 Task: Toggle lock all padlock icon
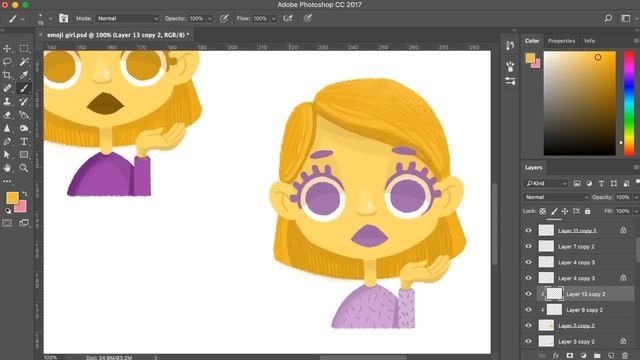[587, 211]
